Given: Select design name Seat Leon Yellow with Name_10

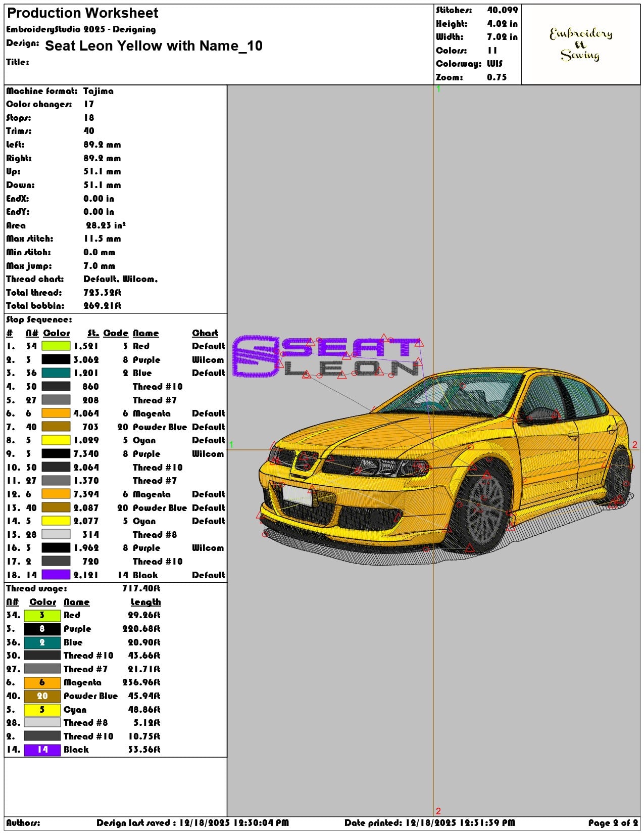Looking at the screenshot, I should tap(154, 46).
